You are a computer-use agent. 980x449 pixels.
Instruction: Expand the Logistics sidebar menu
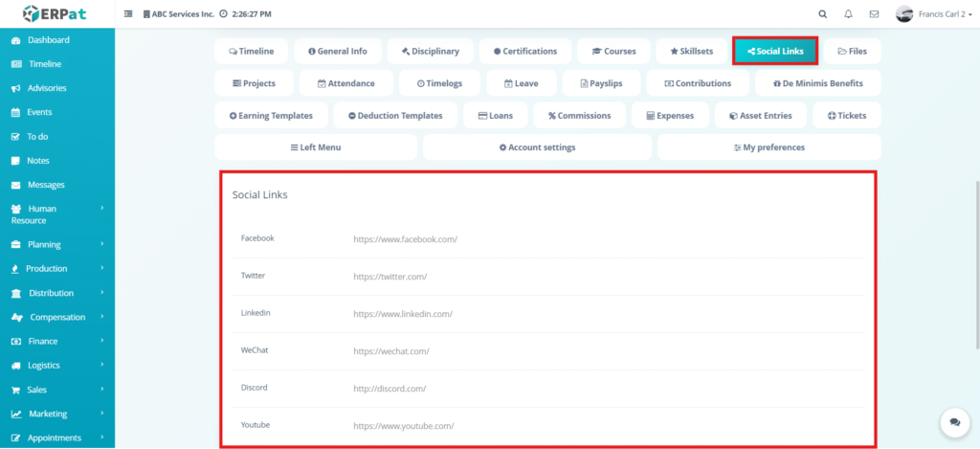(57, 365)
